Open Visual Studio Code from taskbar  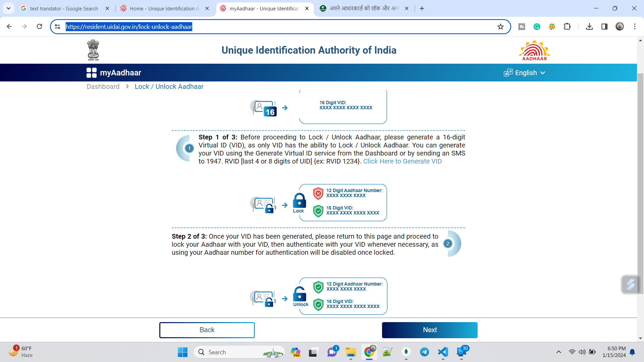pyautogui.click(x=443, y=352)
